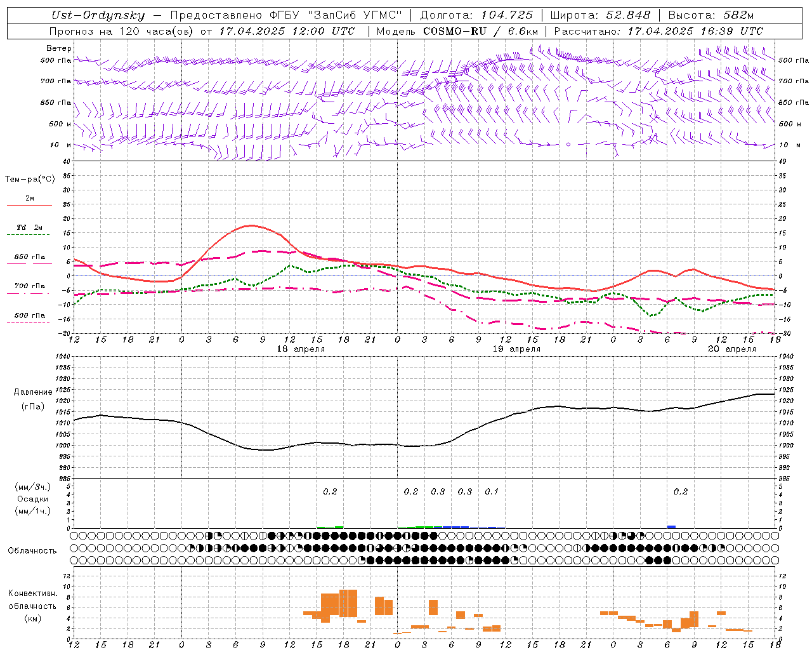Click the 18 апреля date label

click(301, 349)
